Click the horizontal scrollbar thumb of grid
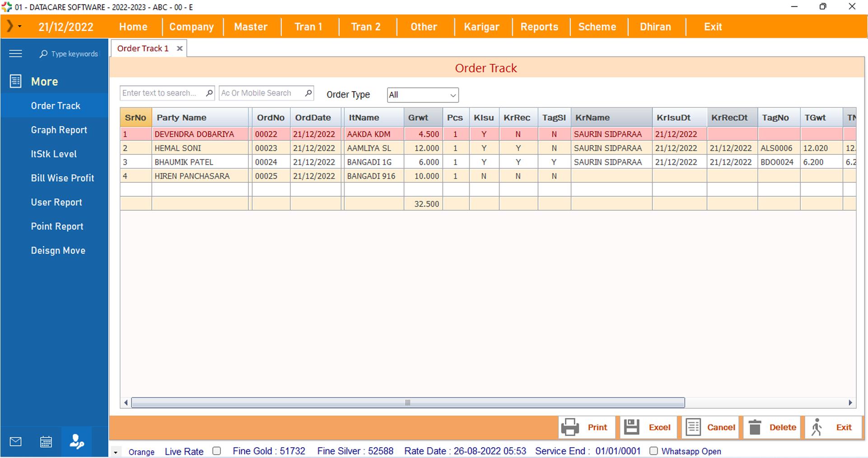This screenshot has height=458, width=868. point(407,402)
